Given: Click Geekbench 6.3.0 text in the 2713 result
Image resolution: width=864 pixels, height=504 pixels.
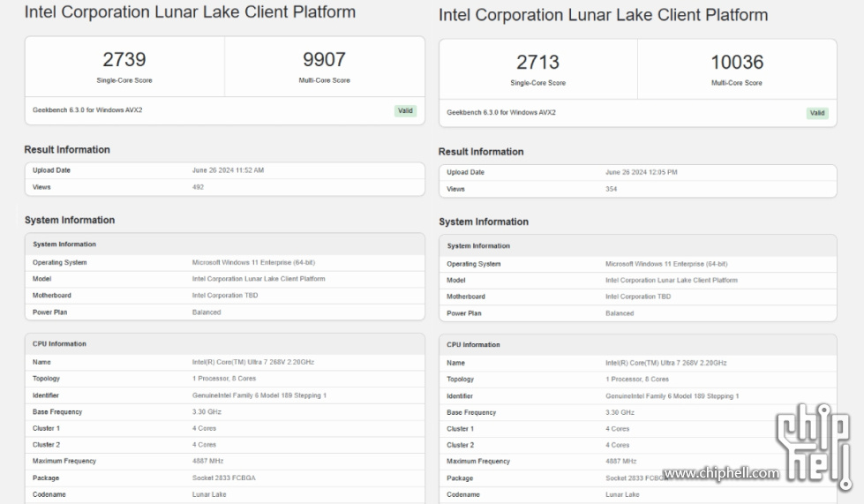Looking at the screenshot, I should coord(501,112).
